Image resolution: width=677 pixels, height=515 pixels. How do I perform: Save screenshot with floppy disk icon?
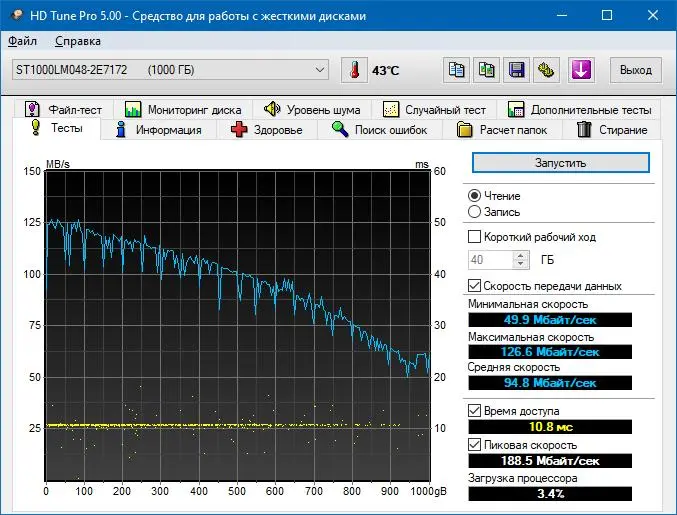click(516, 70)
